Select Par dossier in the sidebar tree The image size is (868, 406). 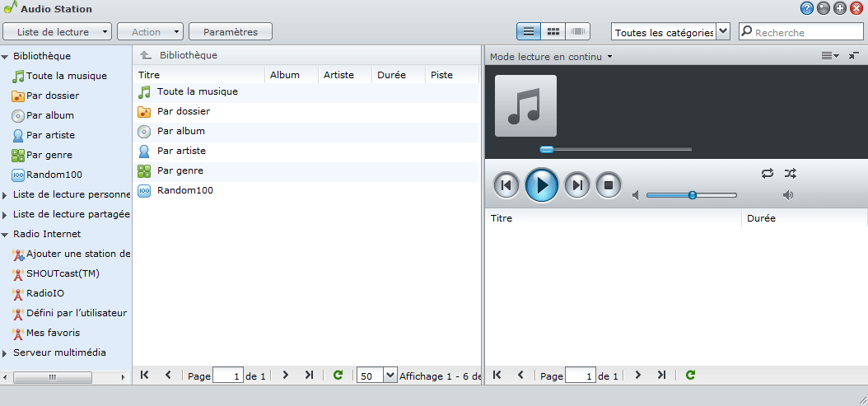pyautogui.click(x=53, y=96)
